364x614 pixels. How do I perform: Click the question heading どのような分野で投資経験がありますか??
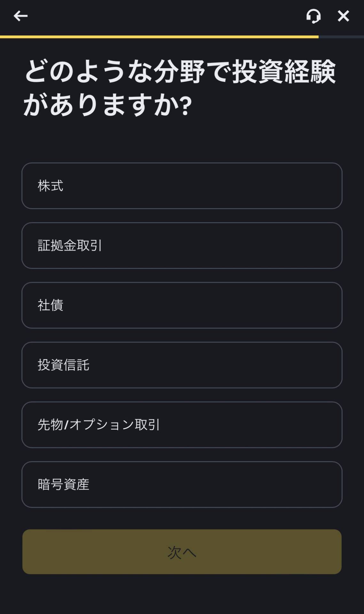(180, 88)
